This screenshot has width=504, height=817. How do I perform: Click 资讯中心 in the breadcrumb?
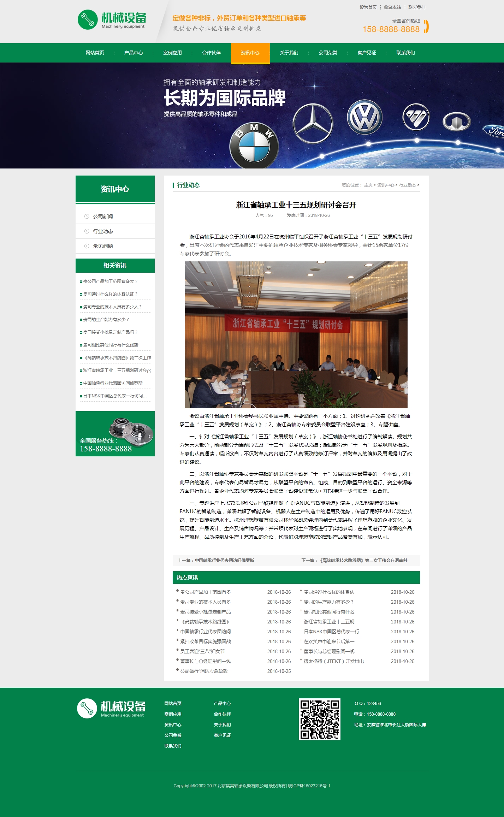point(386,185)
